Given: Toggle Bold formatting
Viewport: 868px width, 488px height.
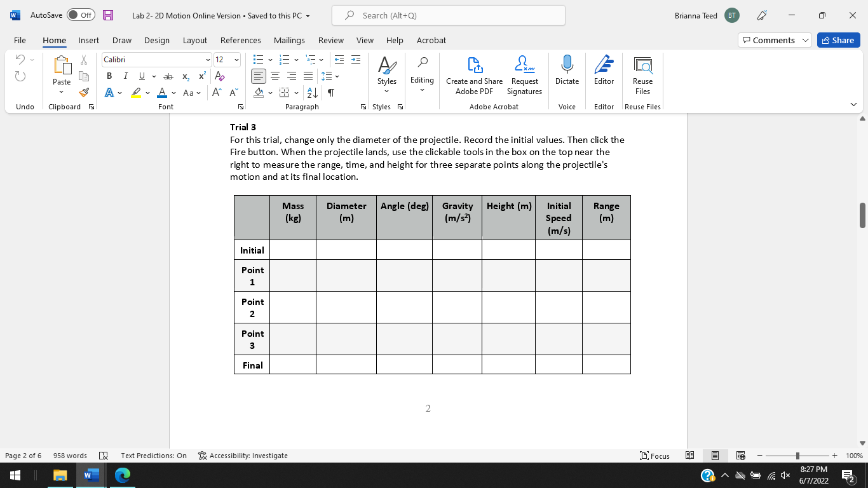Looking at the screenshot, I should click(x=109, y=76).
